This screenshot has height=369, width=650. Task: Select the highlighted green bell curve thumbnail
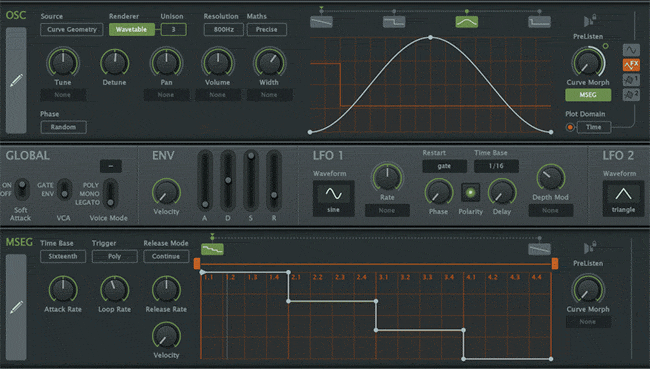tap(467, 22)
